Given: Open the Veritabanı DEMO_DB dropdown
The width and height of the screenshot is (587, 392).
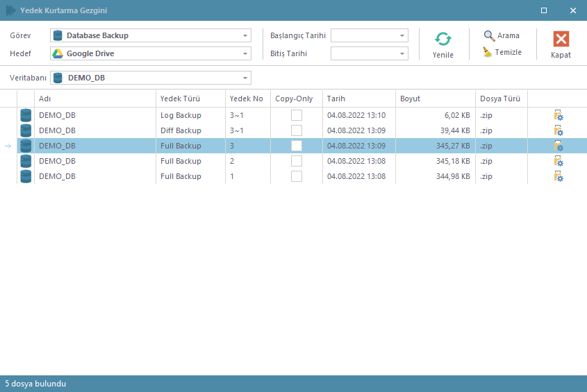Looking at the screenshot, I should tap(245, 78).
